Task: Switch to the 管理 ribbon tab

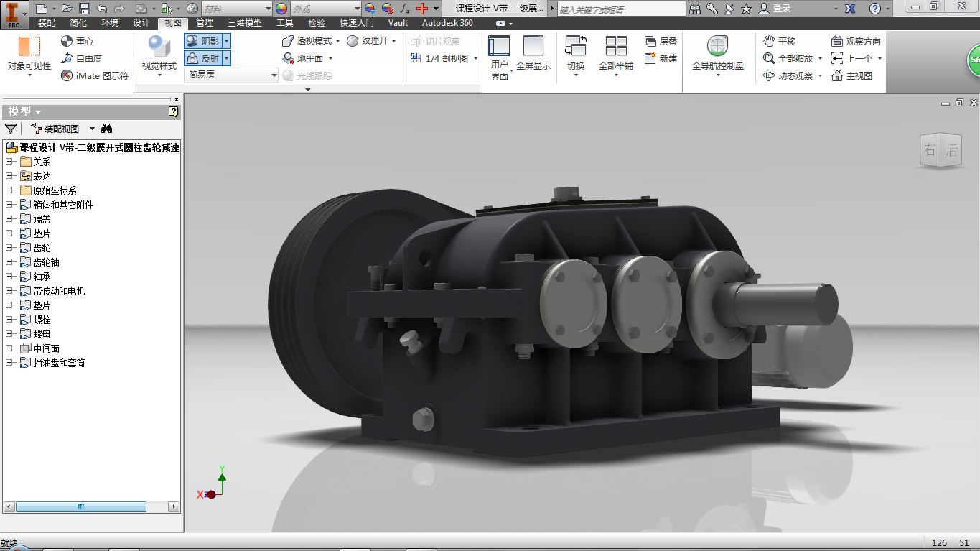Action: pos(205,23)
